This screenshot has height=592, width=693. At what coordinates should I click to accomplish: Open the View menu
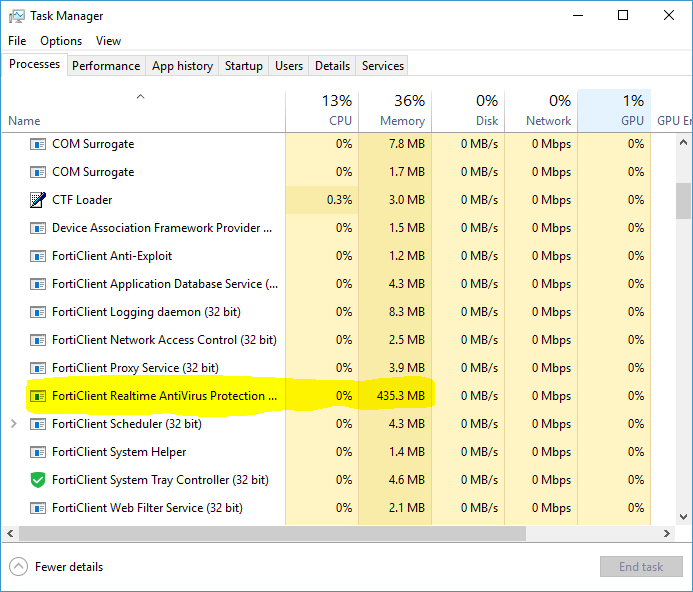(x=108, y=41)
